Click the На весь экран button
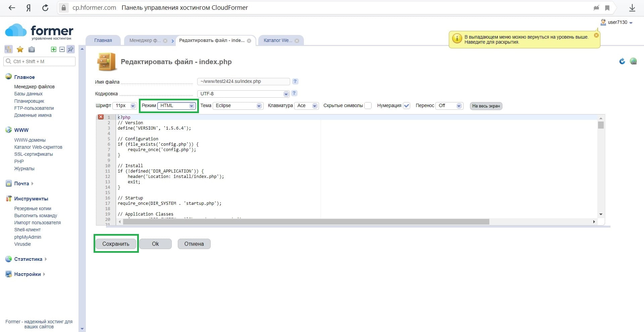 tap(486, 106)
